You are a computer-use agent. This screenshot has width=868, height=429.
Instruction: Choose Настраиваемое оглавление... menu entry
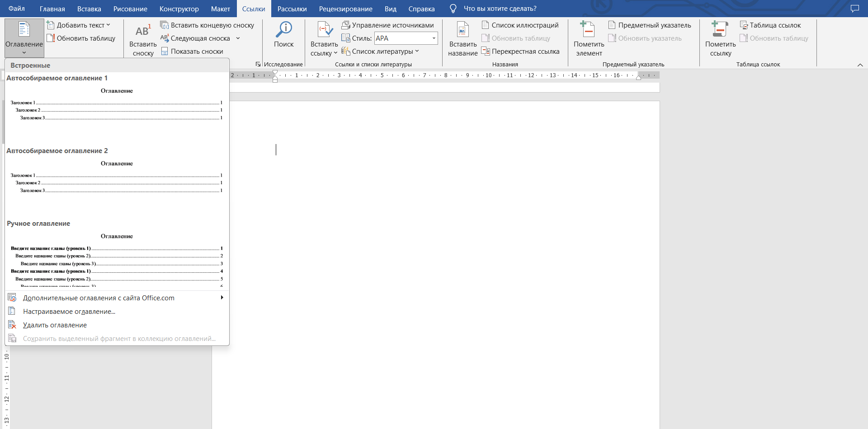click(117, 312)
